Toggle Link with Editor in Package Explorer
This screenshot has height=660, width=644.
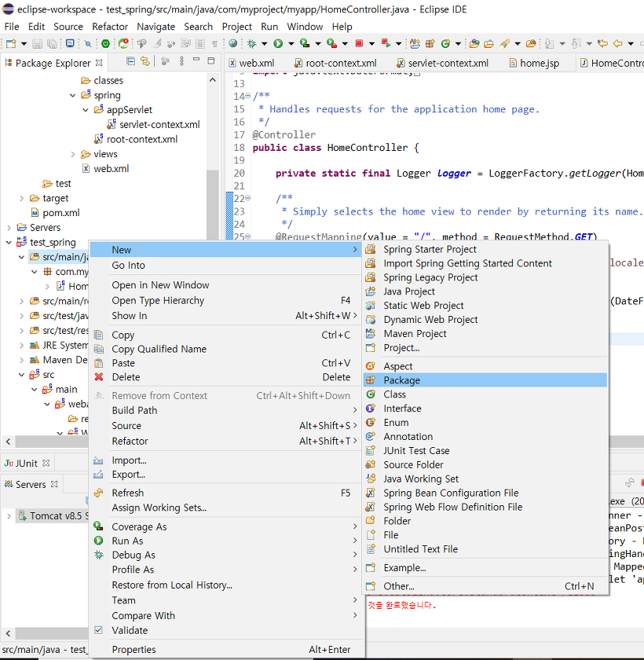145,61
